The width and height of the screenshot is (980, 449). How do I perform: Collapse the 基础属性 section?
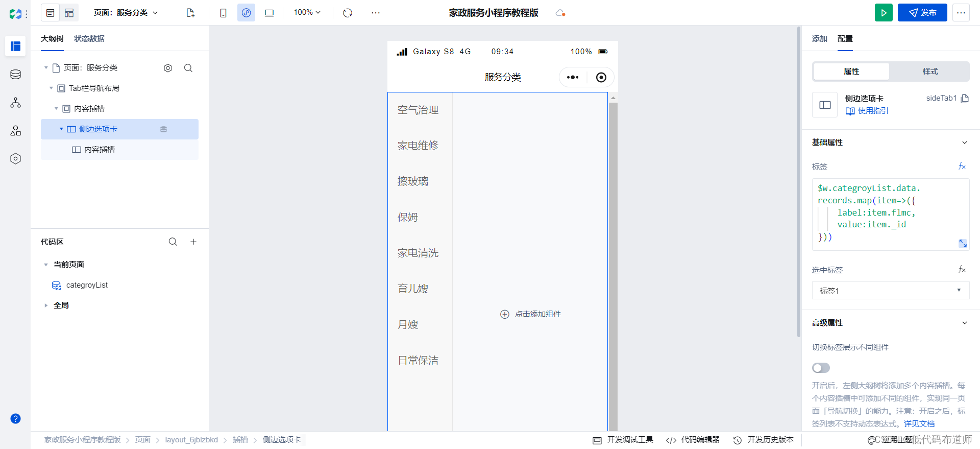coord(965,143)
